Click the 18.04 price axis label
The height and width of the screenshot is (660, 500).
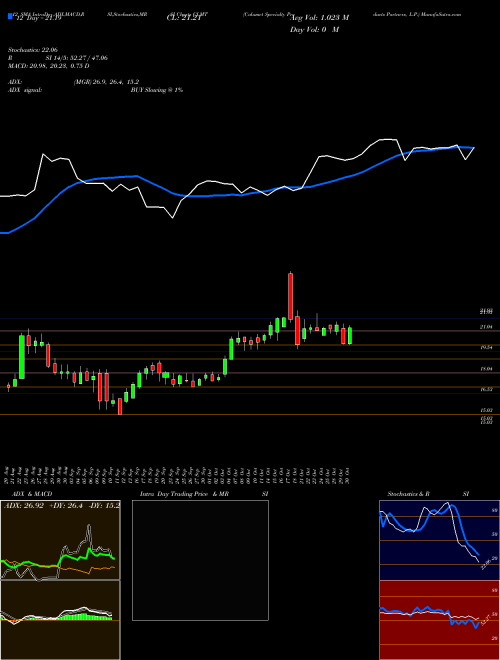486,369
